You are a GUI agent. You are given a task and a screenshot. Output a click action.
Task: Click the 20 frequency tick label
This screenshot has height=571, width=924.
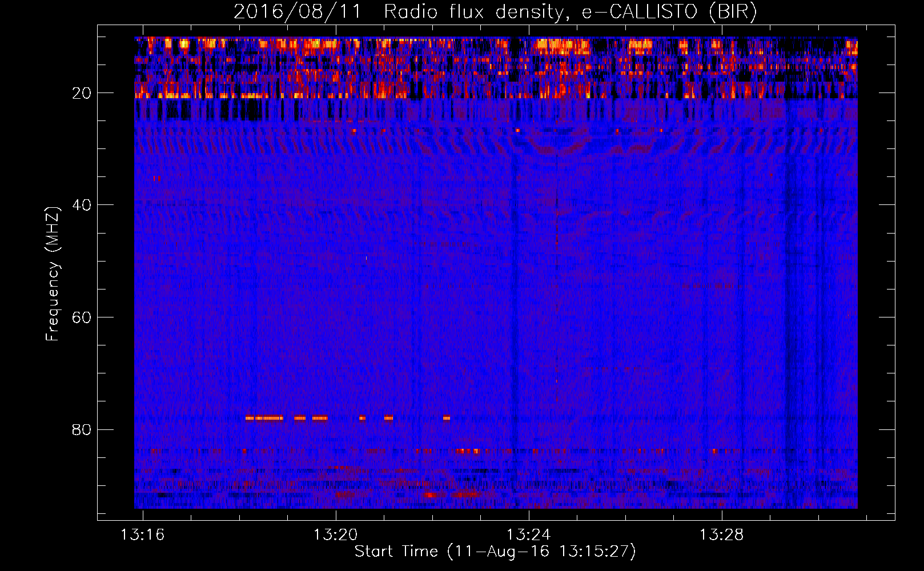coord(82,93)
